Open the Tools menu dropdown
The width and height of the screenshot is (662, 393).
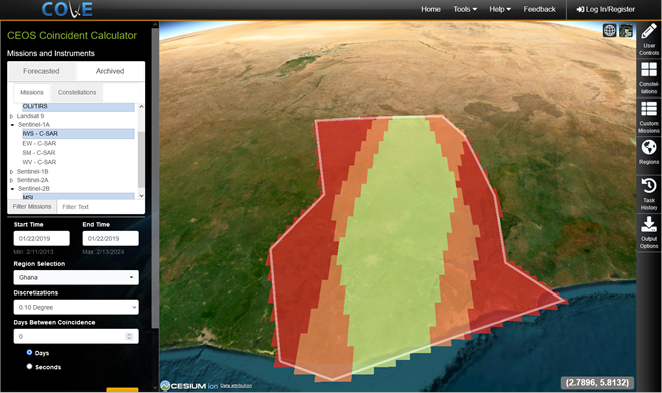(x=465, y=9)
